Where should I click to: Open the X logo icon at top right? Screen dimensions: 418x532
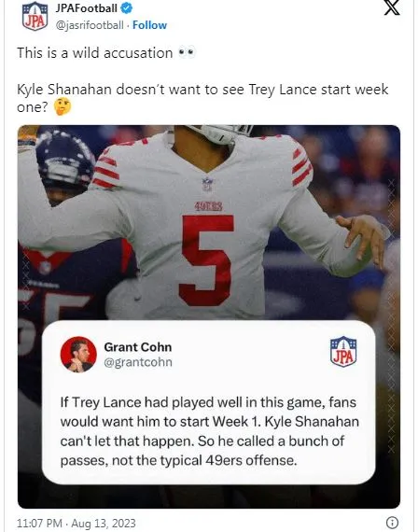coord(392,8)
